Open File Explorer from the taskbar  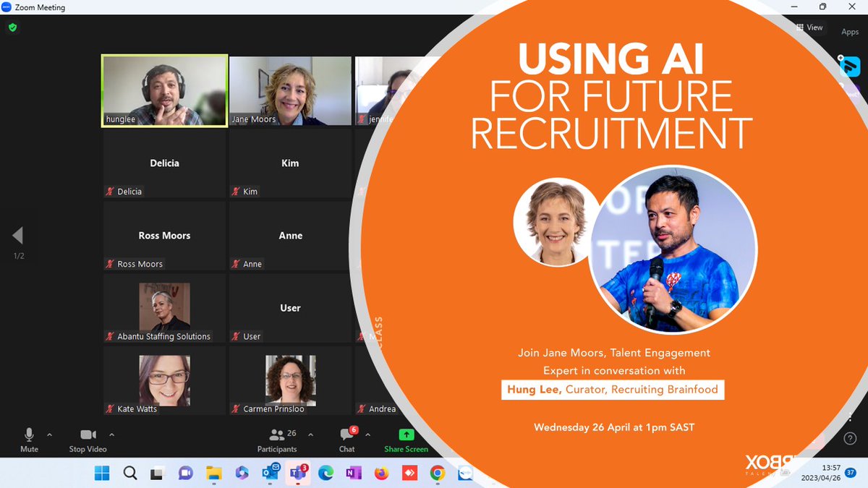[x=213, y=473]
